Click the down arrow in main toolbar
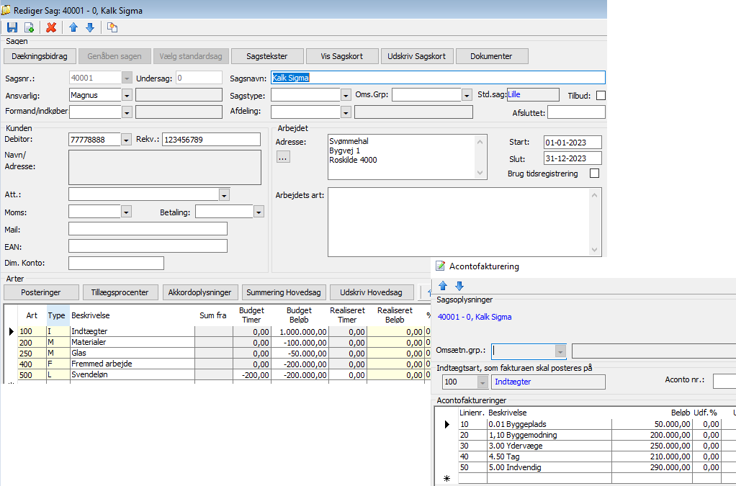736x486 pixels. [89, 27]
